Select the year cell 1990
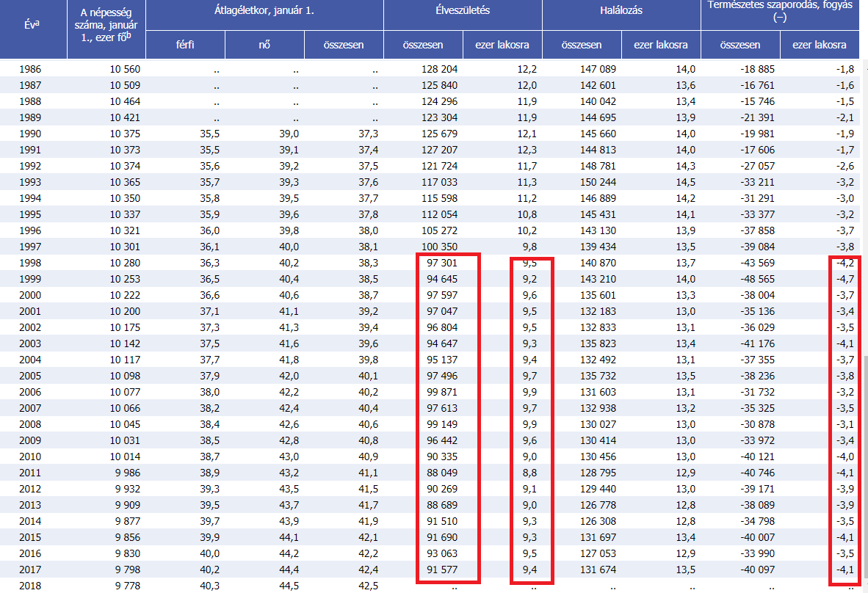This screenshot has width=868, height=593. [x=30, y=134]
